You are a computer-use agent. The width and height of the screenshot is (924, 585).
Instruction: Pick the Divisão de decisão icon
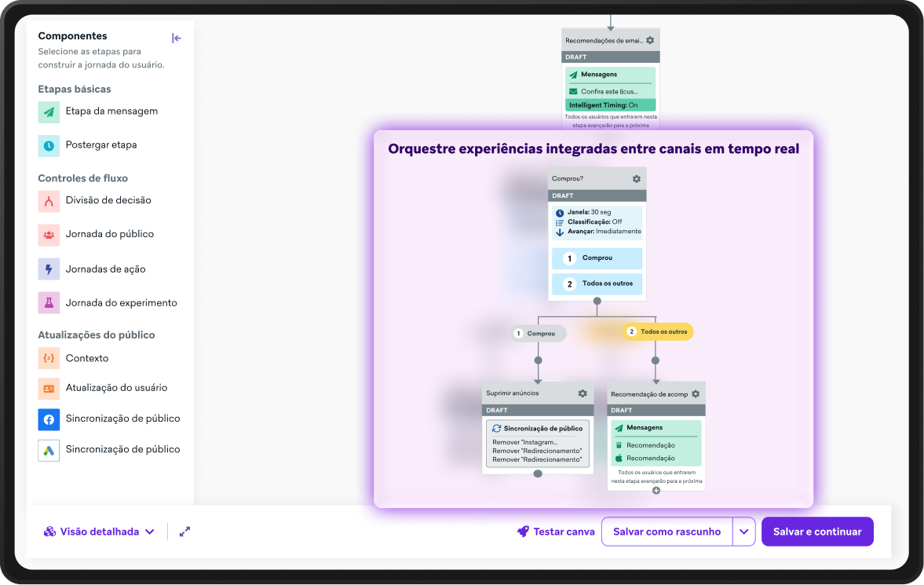[x=49, y=201]
